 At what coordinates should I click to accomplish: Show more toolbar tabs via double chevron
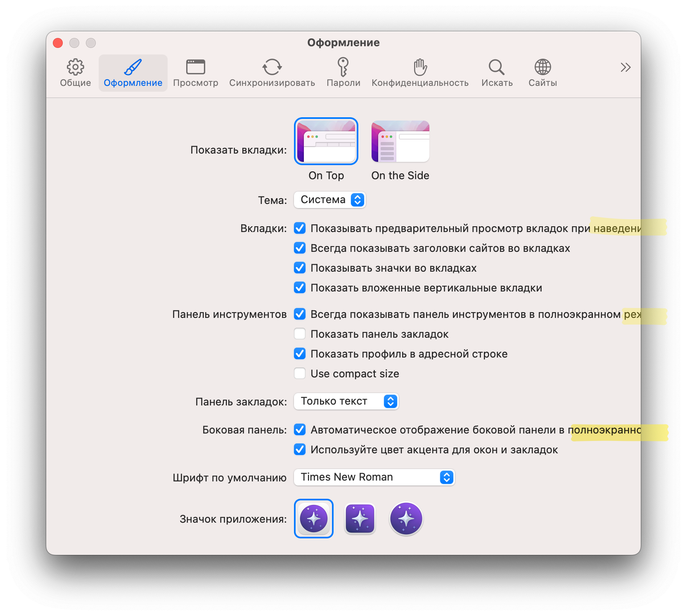[x=625, y=67]
